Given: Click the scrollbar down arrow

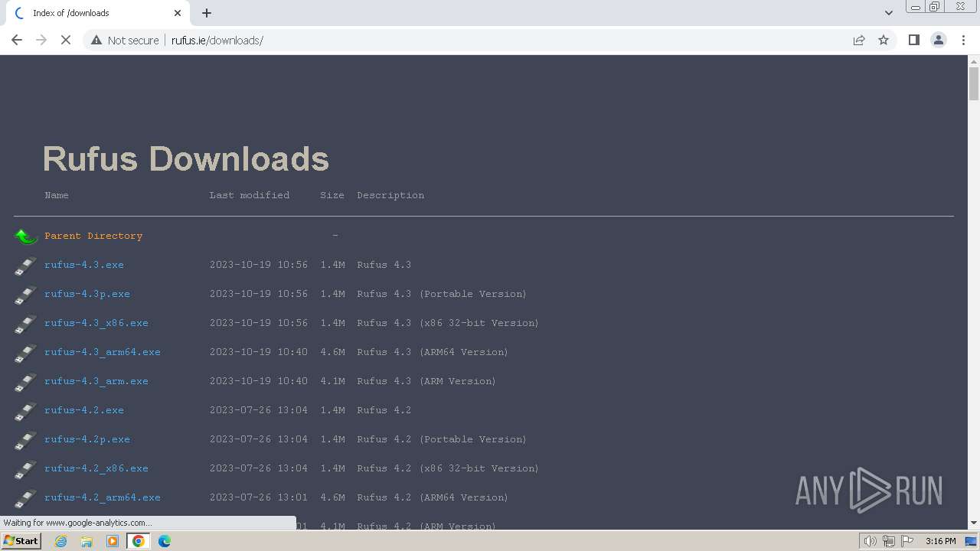Looking at the screenshot, I should point(974,523).
